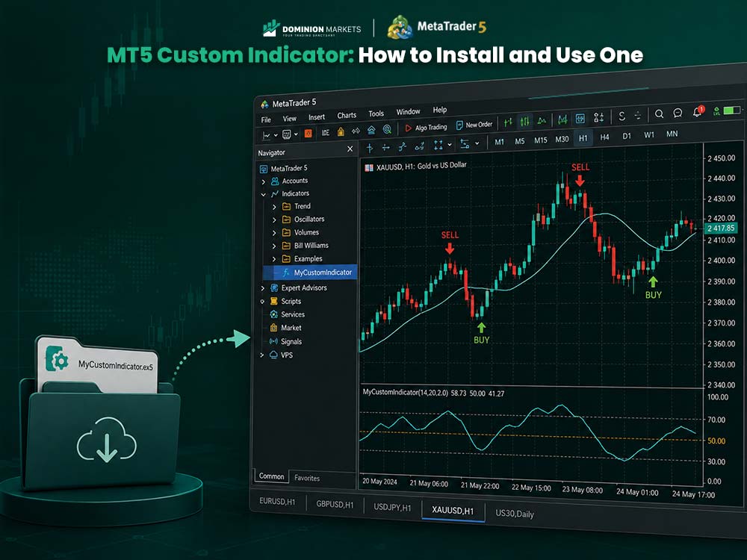Switch to Favorites tab in Navigator

coord(307,478)
